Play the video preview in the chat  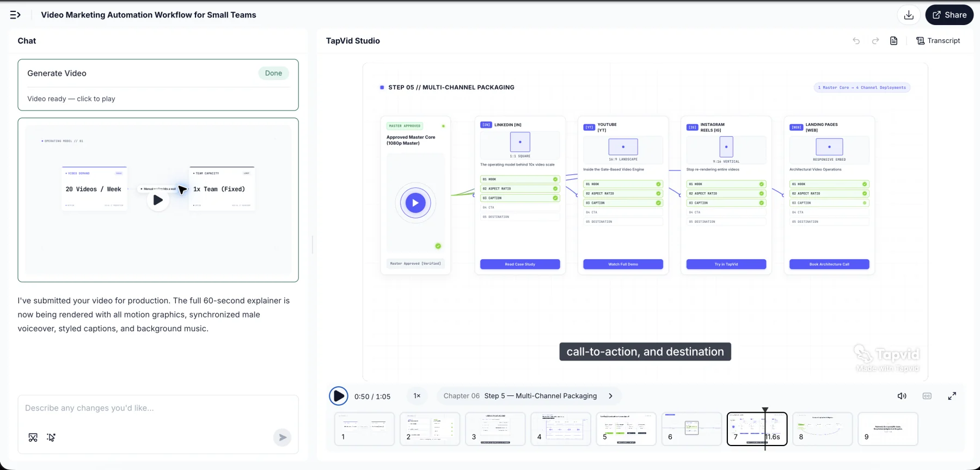(158, 200)
